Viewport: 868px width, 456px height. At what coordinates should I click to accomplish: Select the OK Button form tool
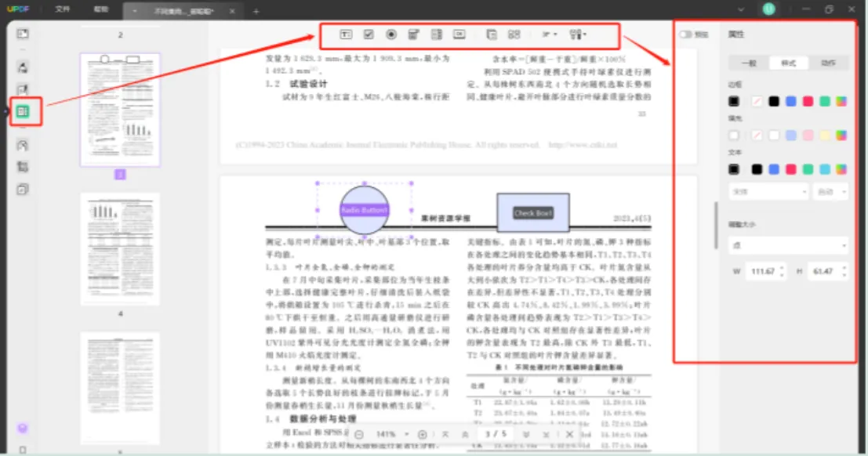459,34
